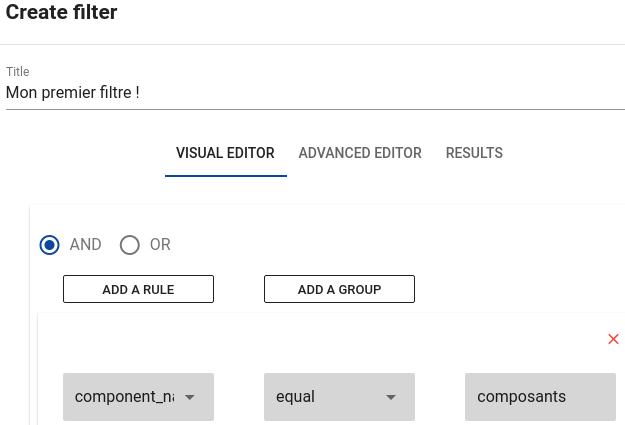
Task: Open the equal operator dropdown
Action: click(325, 397)
